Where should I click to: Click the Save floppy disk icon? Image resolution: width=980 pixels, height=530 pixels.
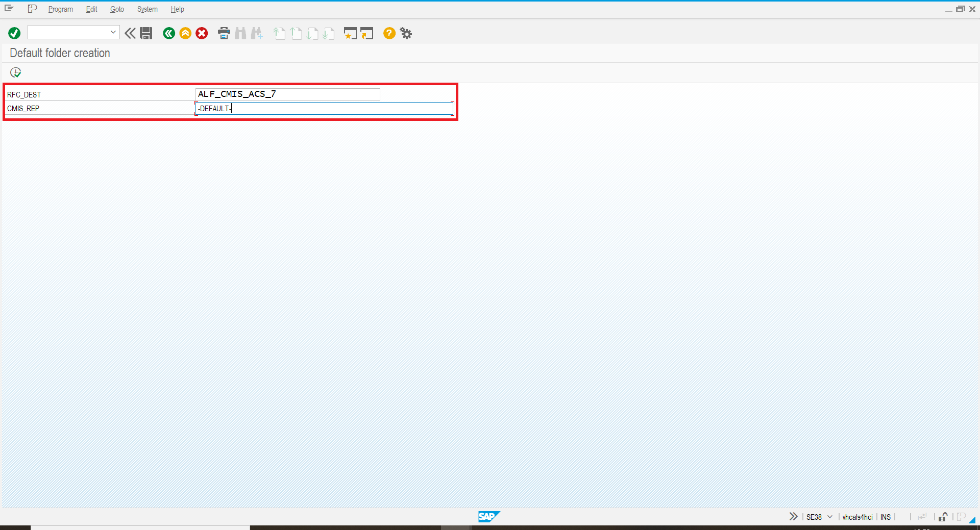click(146, 33)
